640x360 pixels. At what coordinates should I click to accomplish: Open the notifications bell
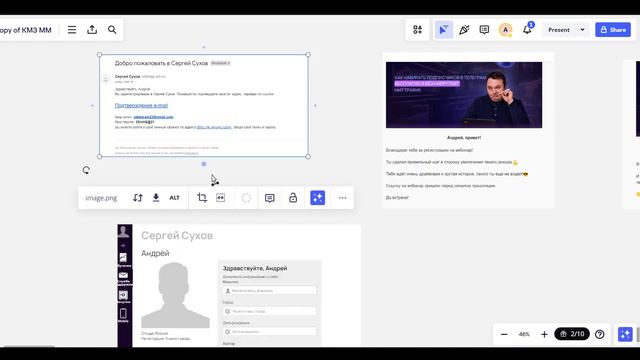click(527, 29)
